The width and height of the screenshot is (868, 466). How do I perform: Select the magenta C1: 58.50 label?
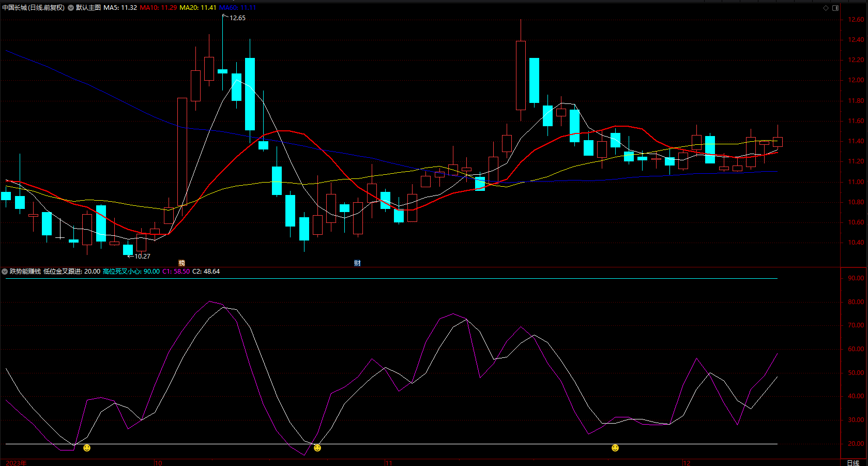pos(176,272)
